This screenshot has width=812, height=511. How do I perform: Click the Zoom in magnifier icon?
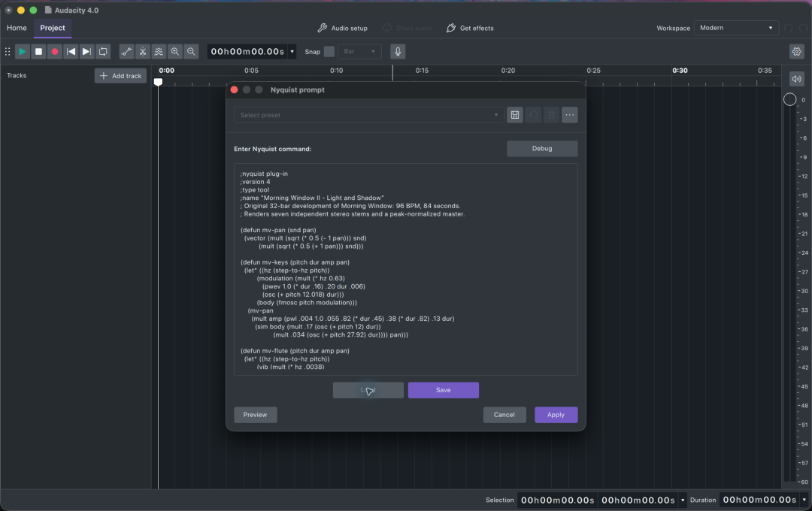[x=175, y=51]
